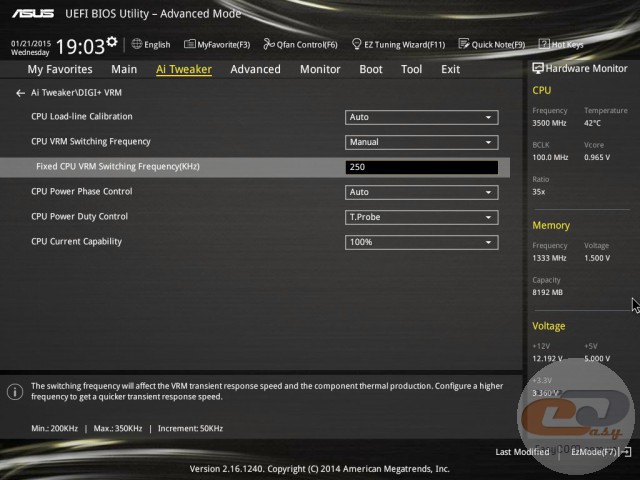Viewport: 640px width, 480px height.
Task: Click Ratio value 35x
Action: click(x=538, y=191)
